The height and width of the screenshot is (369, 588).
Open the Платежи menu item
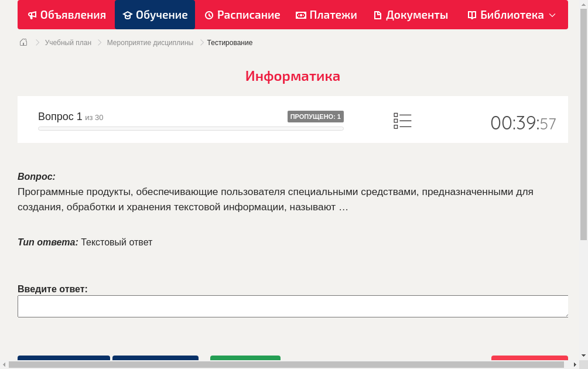pos(326,15)
